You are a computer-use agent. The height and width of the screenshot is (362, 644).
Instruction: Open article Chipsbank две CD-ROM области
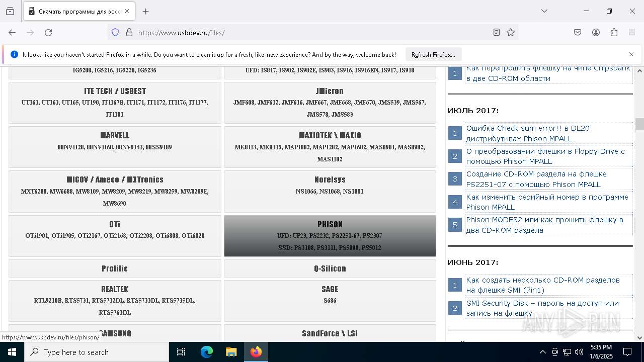pos(548,73)
